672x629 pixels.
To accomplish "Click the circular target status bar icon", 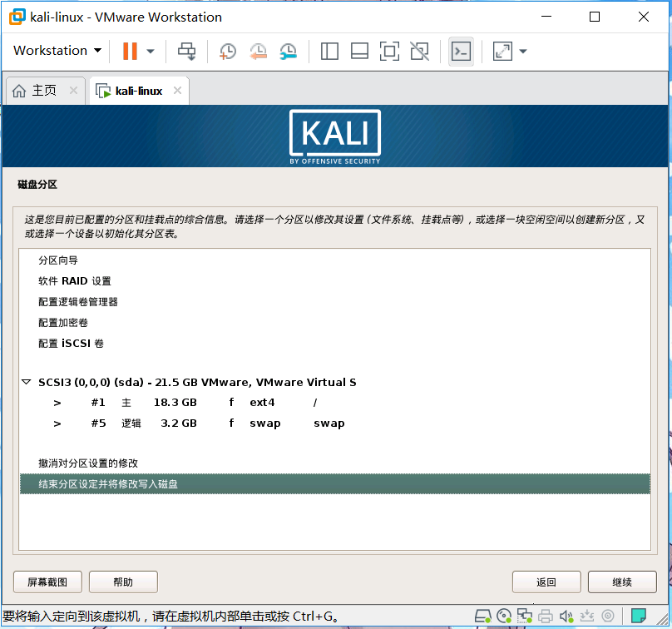I will (x=608, y=617).
